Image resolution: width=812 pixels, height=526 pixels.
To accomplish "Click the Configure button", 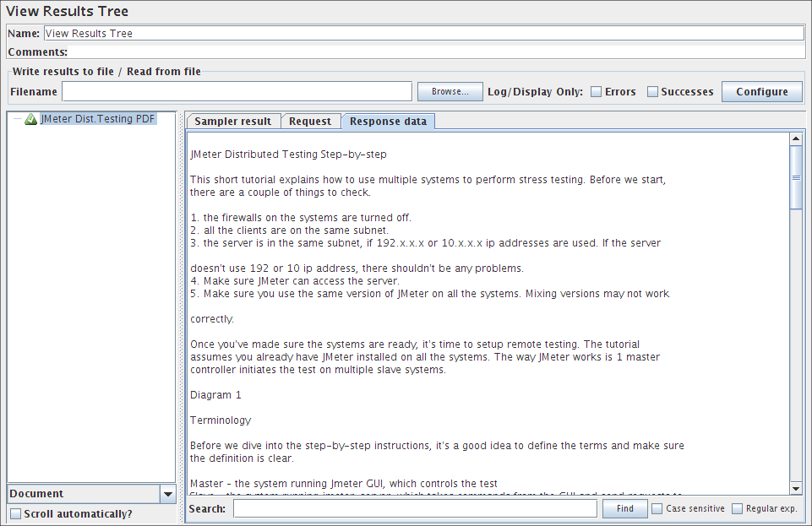I will pyautogui.click(x=762, y=92).
